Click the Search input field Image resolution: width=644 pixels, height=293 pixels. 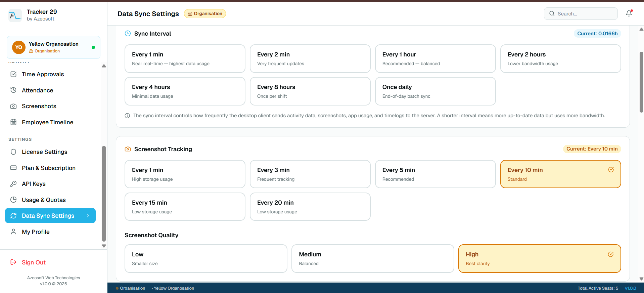tap(581, 14)
